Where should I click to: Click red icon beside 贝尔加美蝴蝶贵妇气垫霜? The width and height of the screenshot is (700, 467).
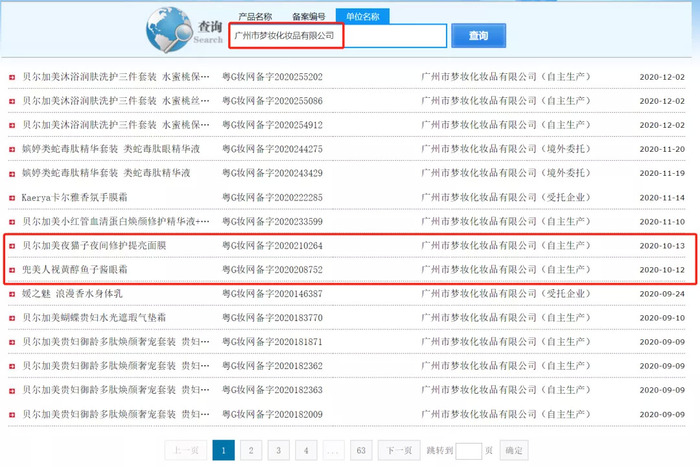[12, 319]
